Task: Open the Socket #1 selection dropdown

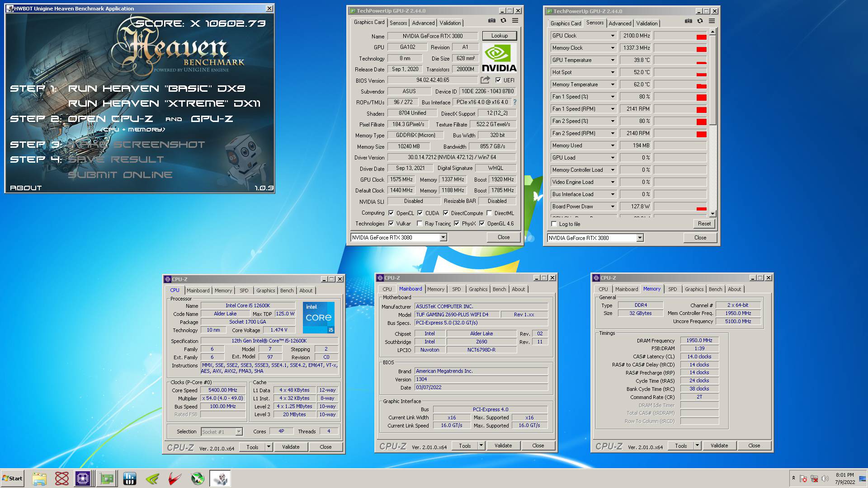Action: click(x=239, y=432)
